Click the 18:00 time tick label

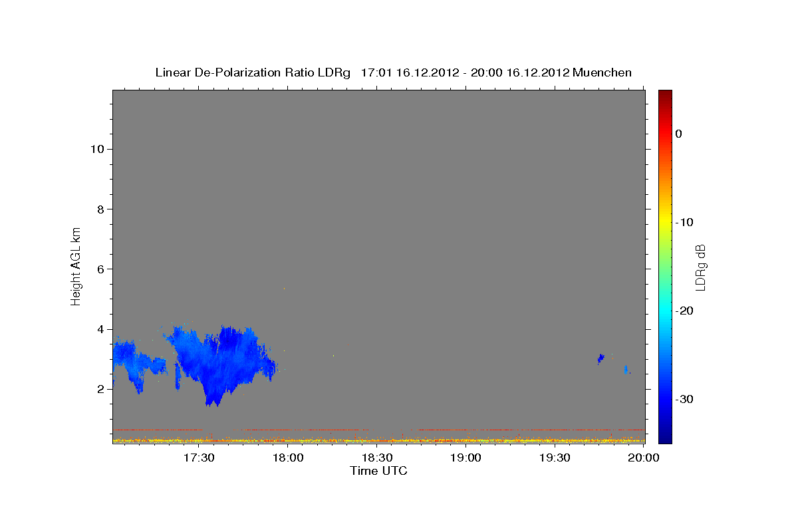coord(288,458)
